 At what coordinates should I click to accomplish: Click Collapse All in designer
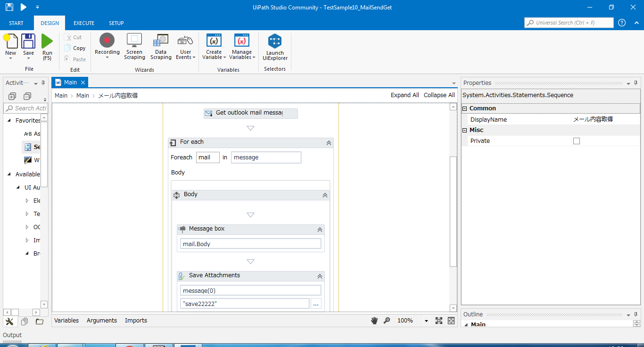[x=439, y=95]
